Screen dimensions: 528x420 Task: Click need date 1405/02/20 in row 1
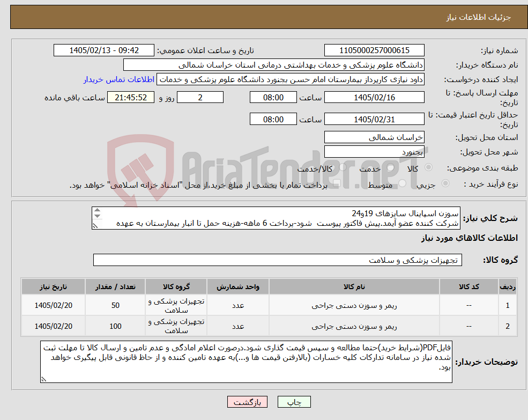53,305
